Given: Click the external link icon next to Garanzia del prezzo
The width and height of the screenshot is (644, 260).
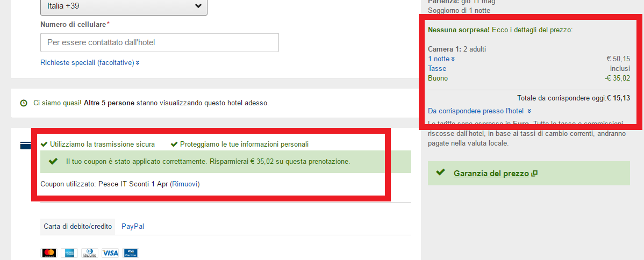Looking at the screenshot, I should click(x=534, y=174).
